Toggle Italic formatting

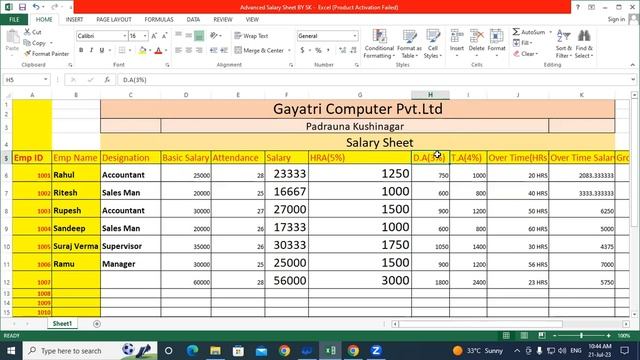coord(91,50)
